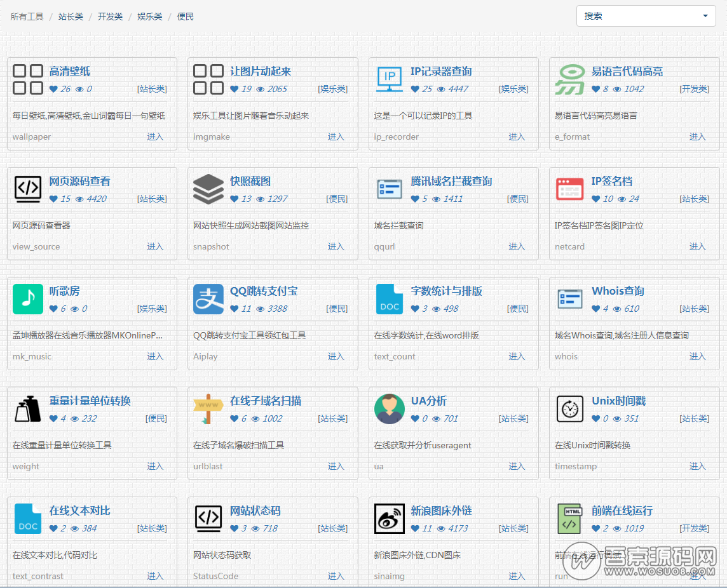Click the UA分析 avatar icon
Viewport: 727px width, 588px height.
[390, 408]
